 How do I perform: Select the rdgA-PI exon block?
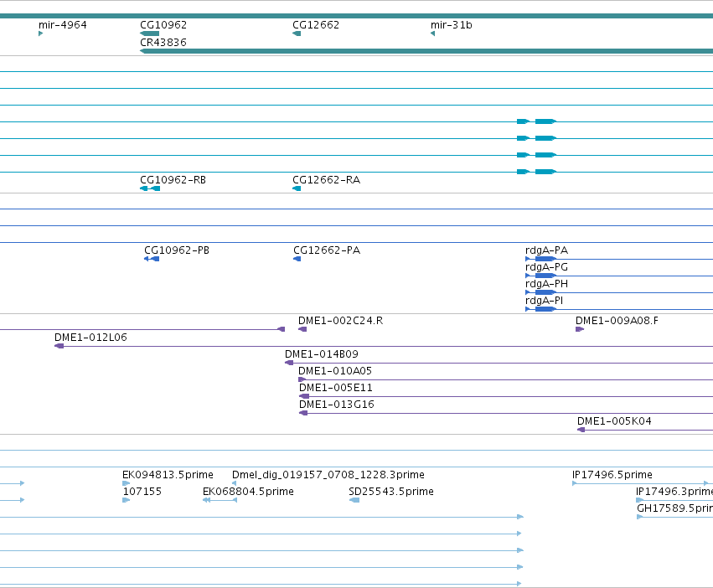tap(545, 309)
